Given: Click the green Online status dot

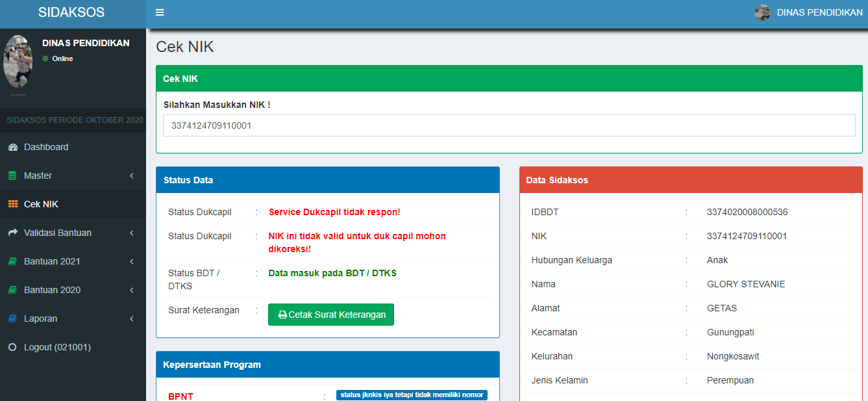Looking at the screenshot, I should point(45,58).
